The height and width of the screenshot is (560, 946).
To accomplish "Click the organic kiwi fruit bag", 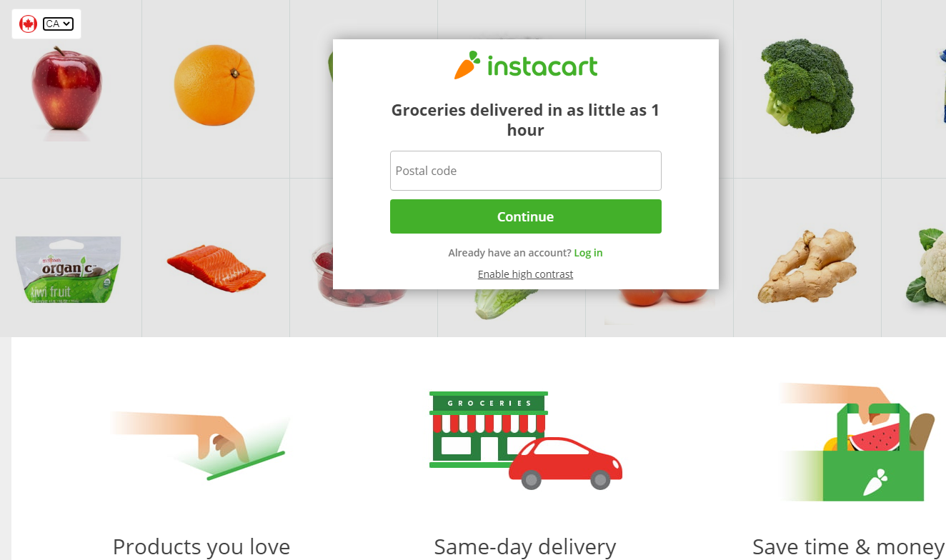I will coord(69,269).
